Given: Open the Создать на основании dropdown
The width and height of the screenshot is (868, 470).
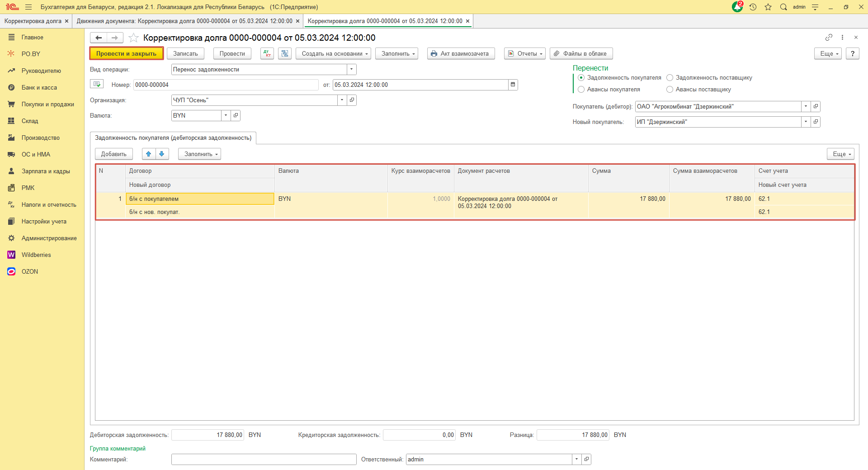Looking at the screenshot, I should (x=333, y=53).
